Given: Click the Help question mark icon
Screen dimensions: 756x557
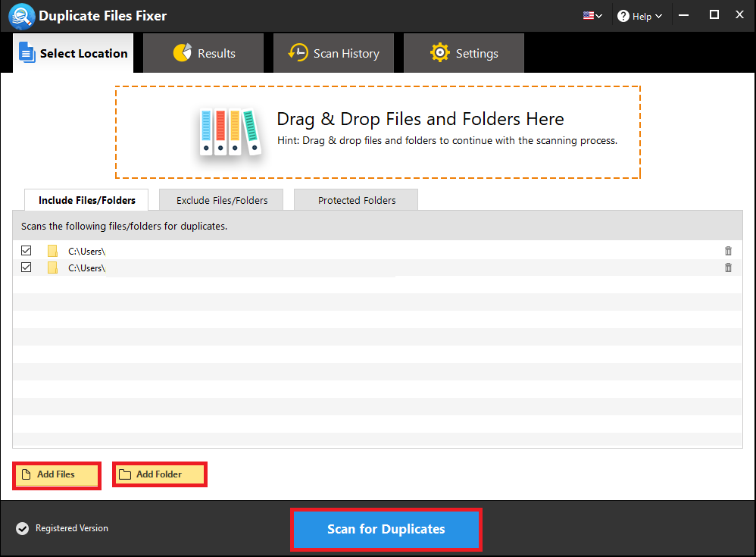Looking at the screenshot, I should click(623, 17).
